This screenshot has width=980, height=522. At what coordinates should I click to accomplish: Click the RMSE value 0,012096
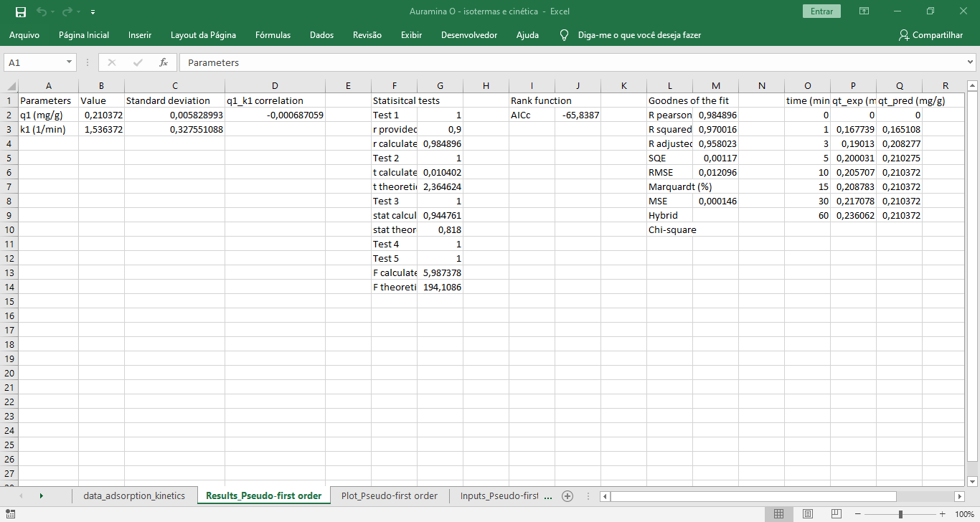715,172
